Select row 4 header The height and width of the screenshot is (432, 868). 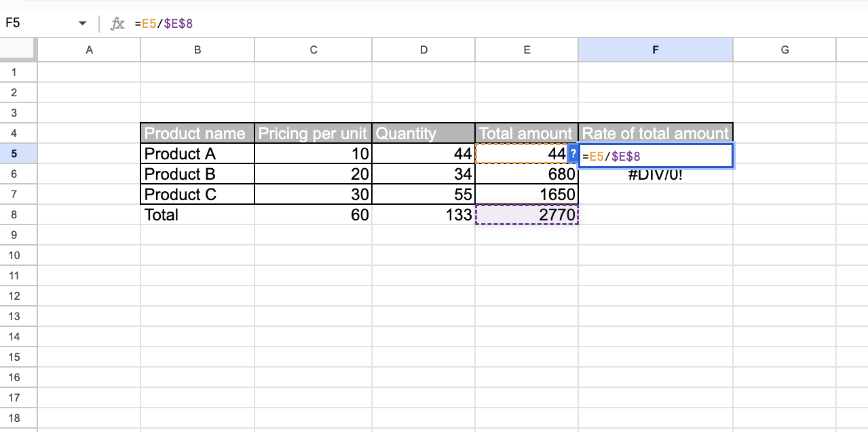point(18,133)
